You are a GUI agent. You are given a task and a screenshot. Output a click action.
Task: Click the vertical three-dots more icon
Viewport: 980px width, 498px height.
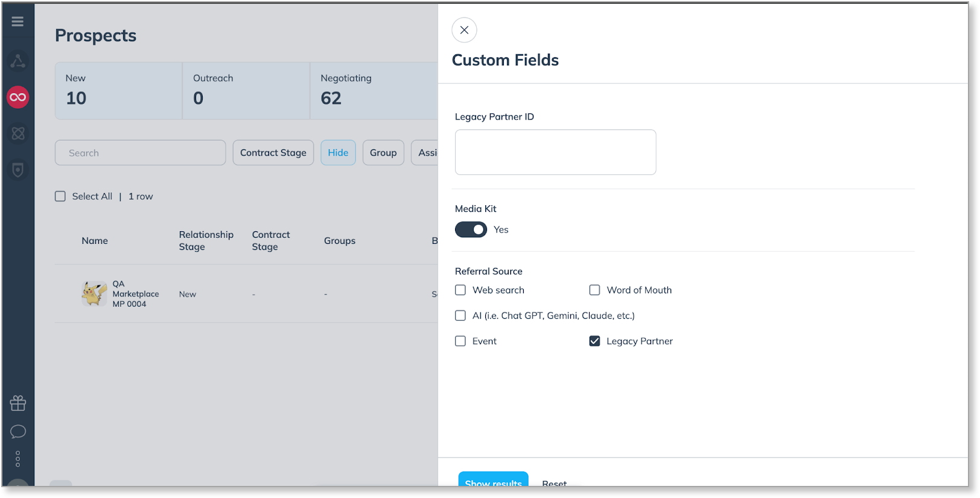[17, 459]
